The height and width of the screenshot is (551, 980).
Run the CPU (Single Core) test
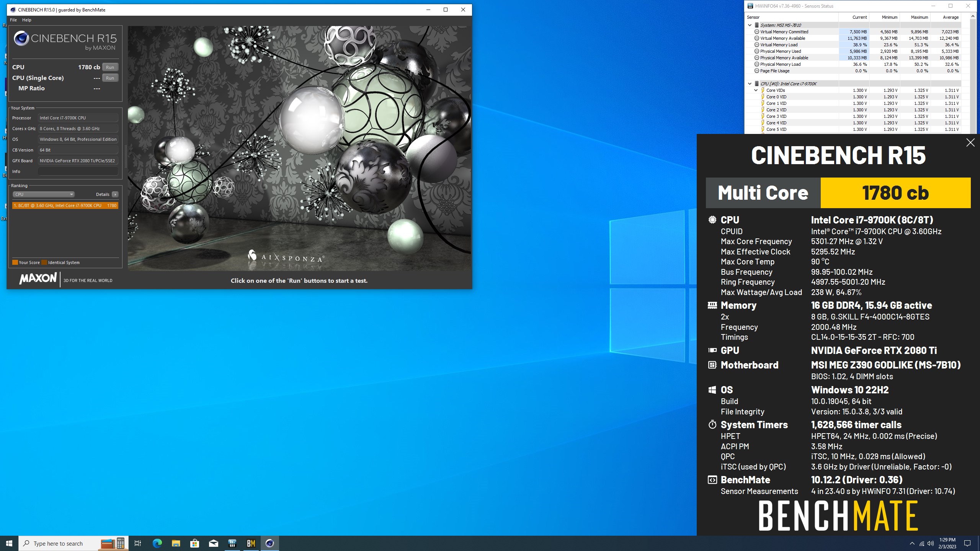click(110, 78)
